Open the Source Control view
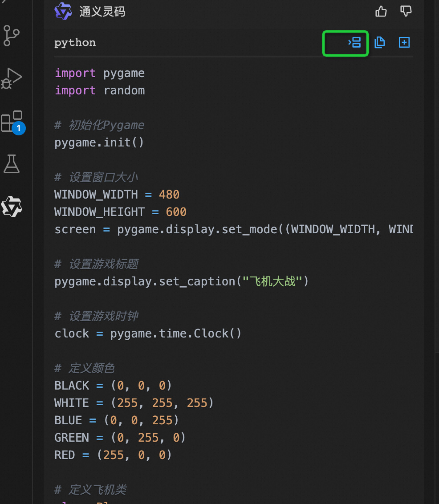Viewport: 439px width, 504px height. tap(12, 36)
